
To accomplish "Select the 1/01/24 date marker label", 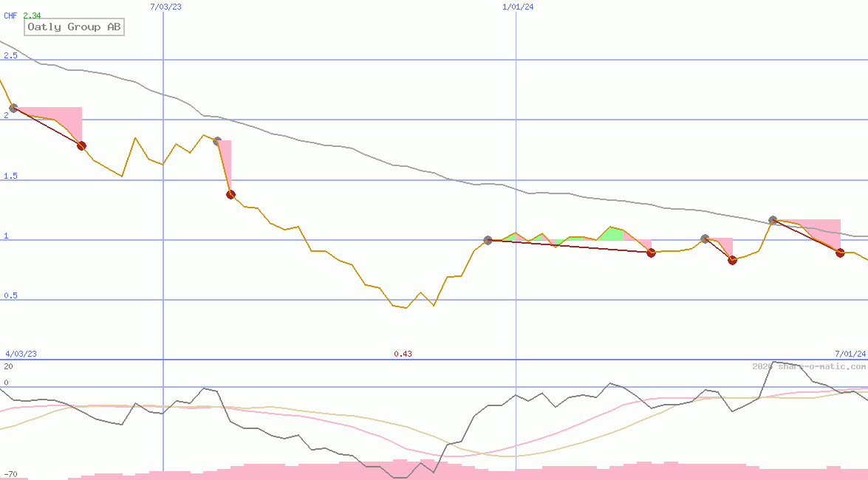I will point(517,7).
